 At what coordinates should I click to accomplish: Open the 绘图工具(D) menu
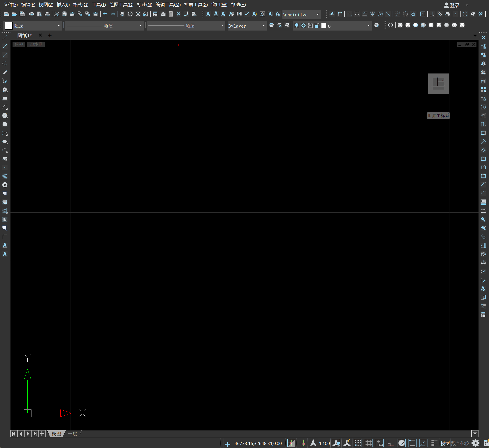coord(121,5)
